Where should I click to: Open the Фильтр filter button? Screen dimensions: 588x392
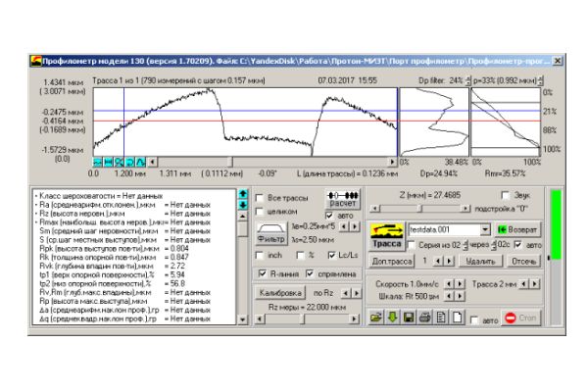(x=270, y=233)
